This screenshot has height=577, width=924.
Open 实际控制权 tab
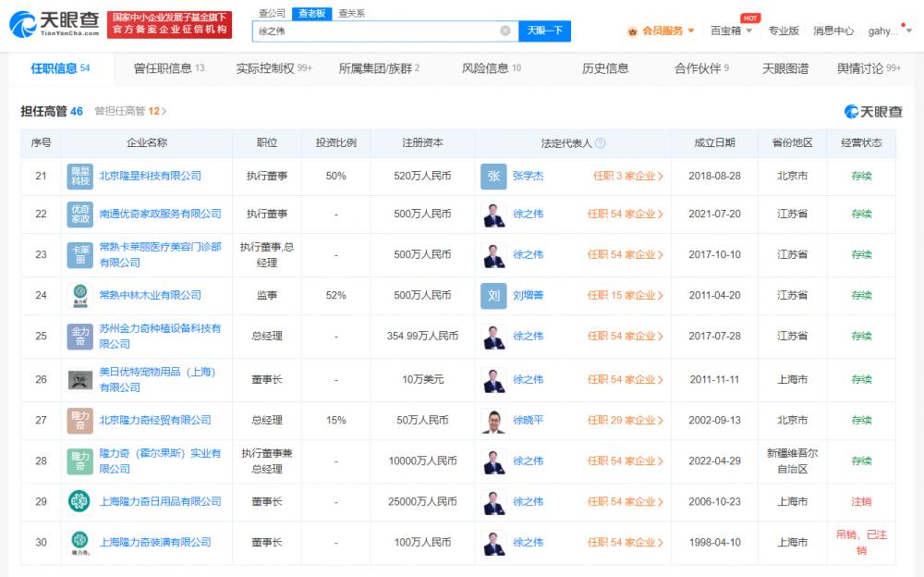tap(274, 68)
